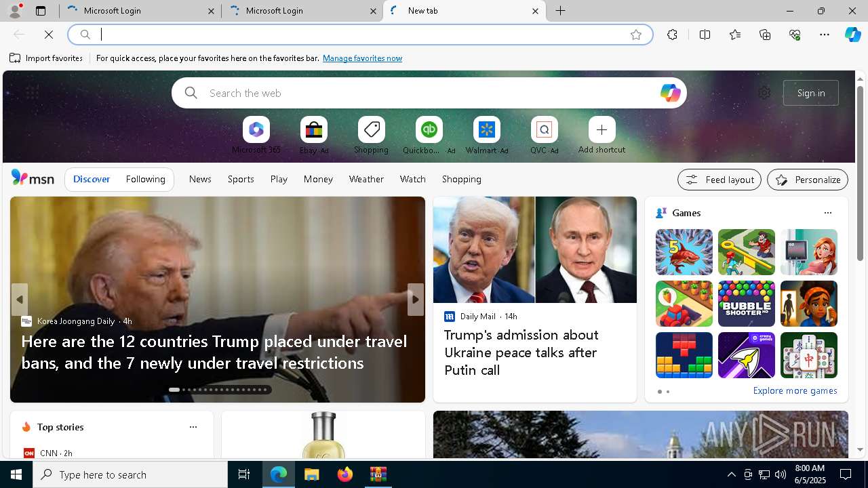The height and width of the screenshot is (488, 868).
Task: Open Copilot sidebar icon
Action: coord(852,35)
